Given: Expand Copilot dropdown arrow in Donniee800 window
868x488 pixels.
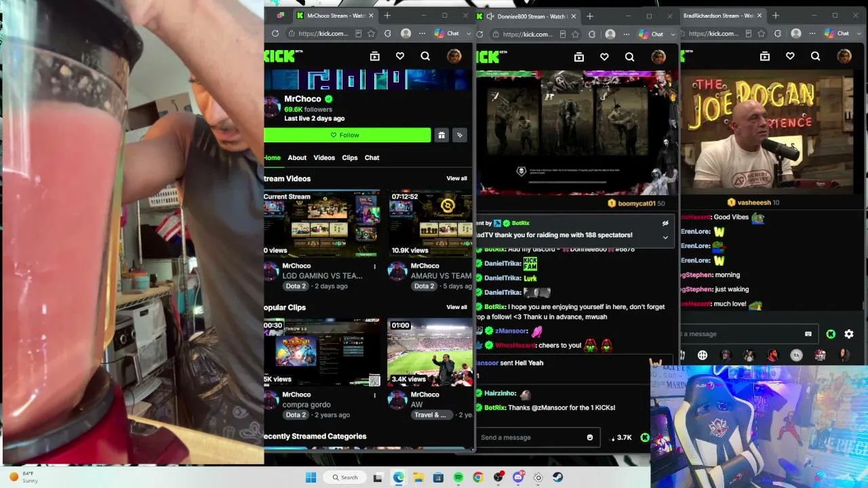Looking at the screenshot, I should [x=673, y=34].
